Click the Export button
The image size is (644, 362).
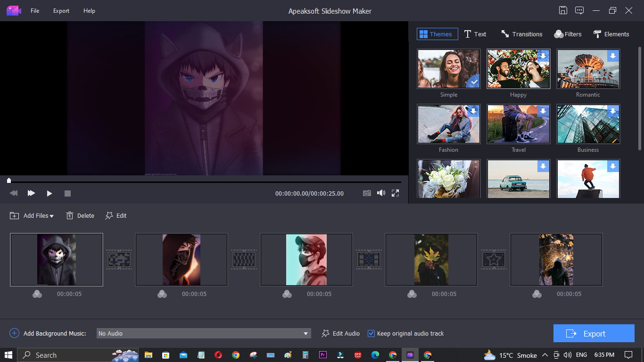pyautogui.click(x=594, y=333)
